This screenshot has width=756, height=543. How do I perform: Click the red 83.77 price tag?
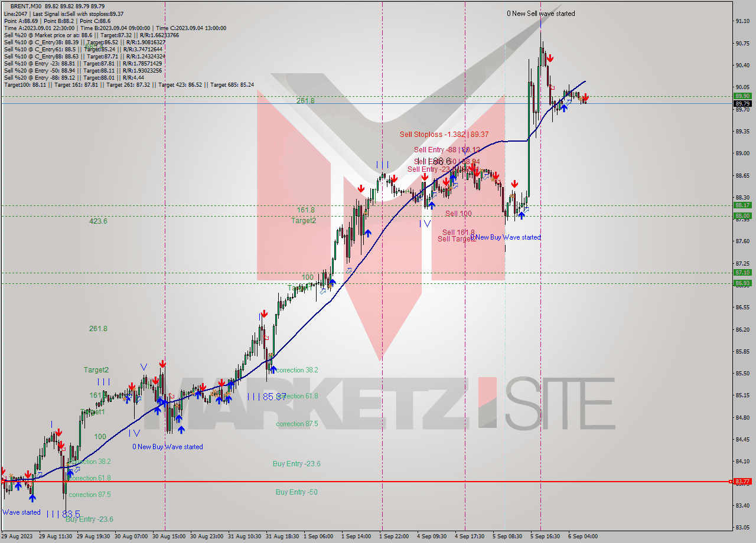pyautogui.click(x=742, y=482)
